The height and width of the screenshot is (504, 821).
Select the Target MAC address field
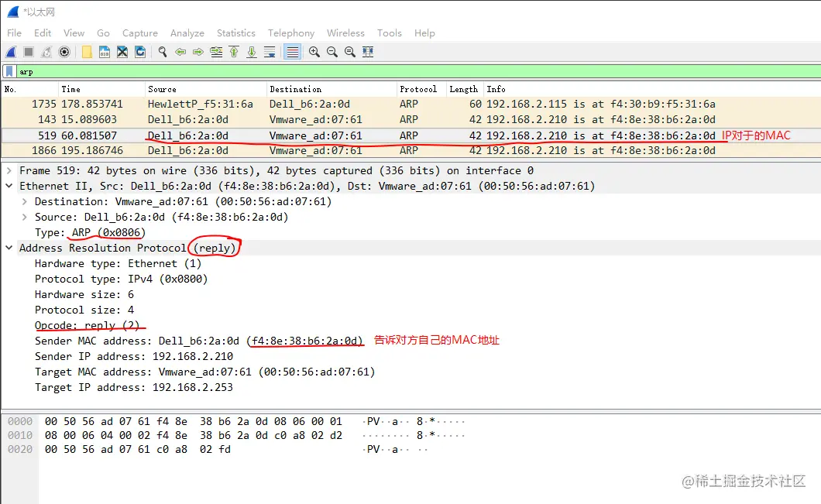coord(204,372)
